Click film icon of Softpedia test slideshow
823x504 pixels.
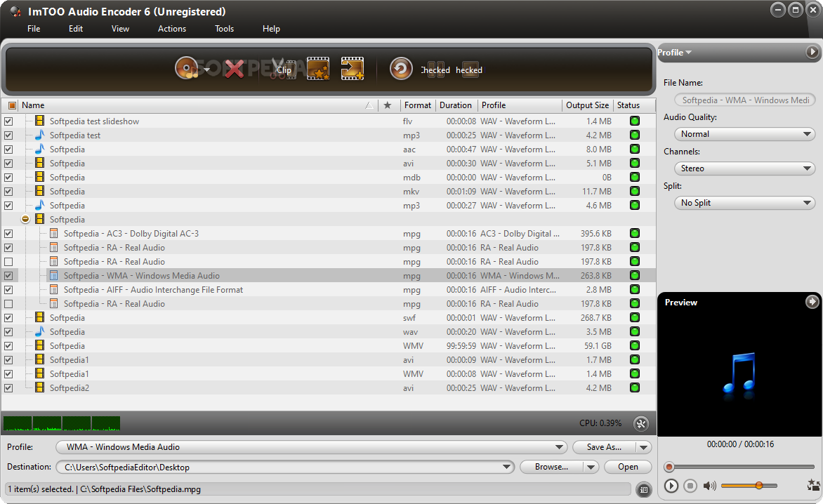[39, 121]
